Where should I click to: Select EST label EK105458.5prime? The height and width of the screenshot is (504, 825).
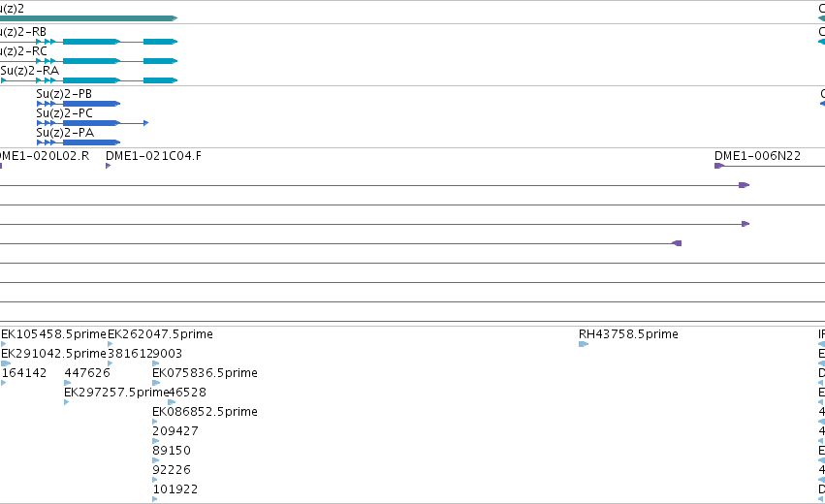[53, 334]
